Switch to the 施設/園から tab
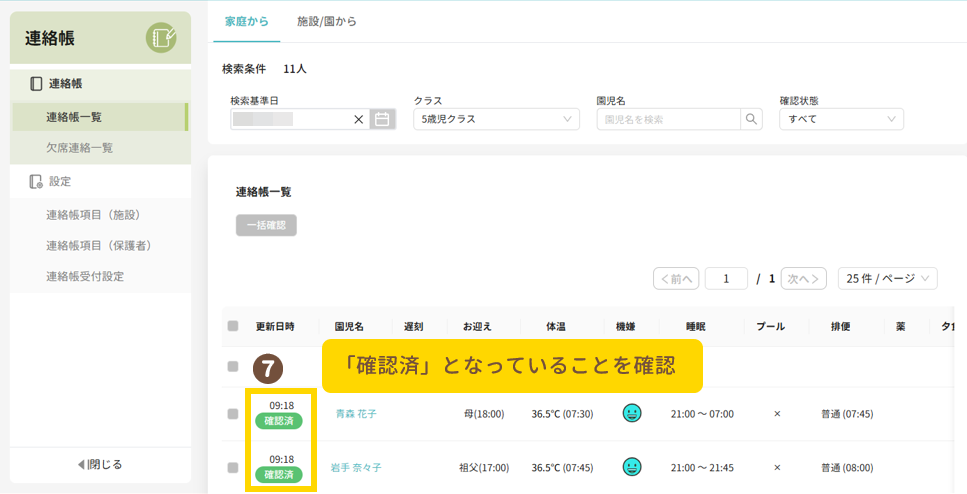 click(327, 21)
